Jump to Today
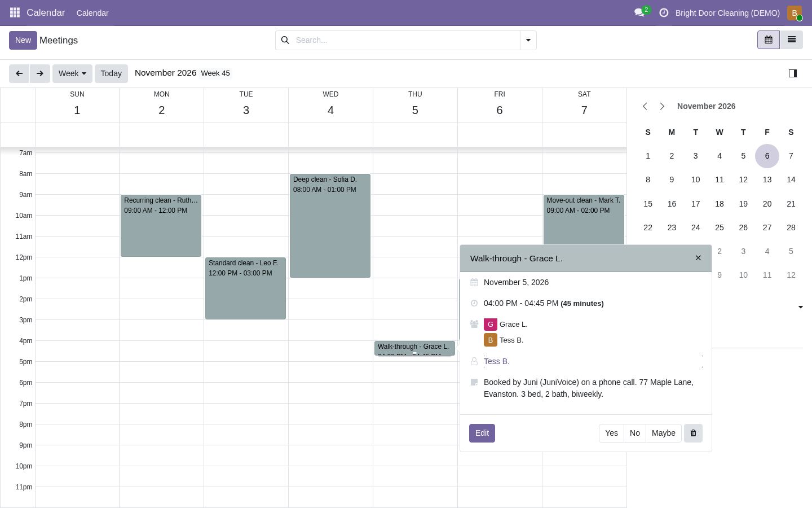Image resolution: width=812 pixels, height=508 pixels. pyautogui.click(x=111, y=73)
